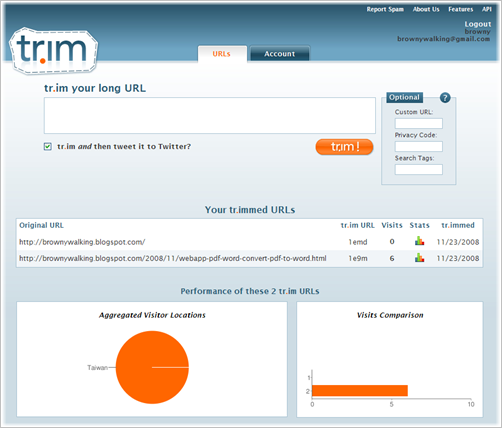Open the Features link
The height and width of the screenshot is (428, 502).
click(x=461, y=9)
